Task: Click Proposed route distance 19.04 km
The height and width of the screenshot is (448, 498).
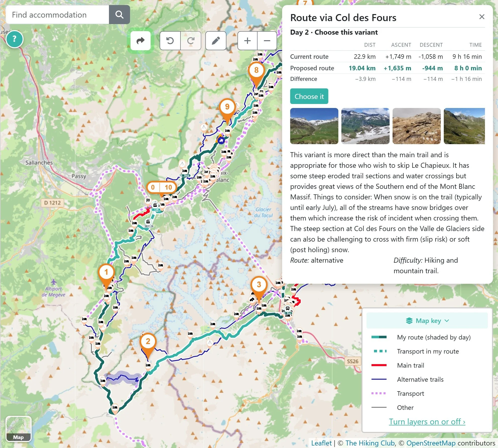Action: pyautogui.click(x=362, y=68)
